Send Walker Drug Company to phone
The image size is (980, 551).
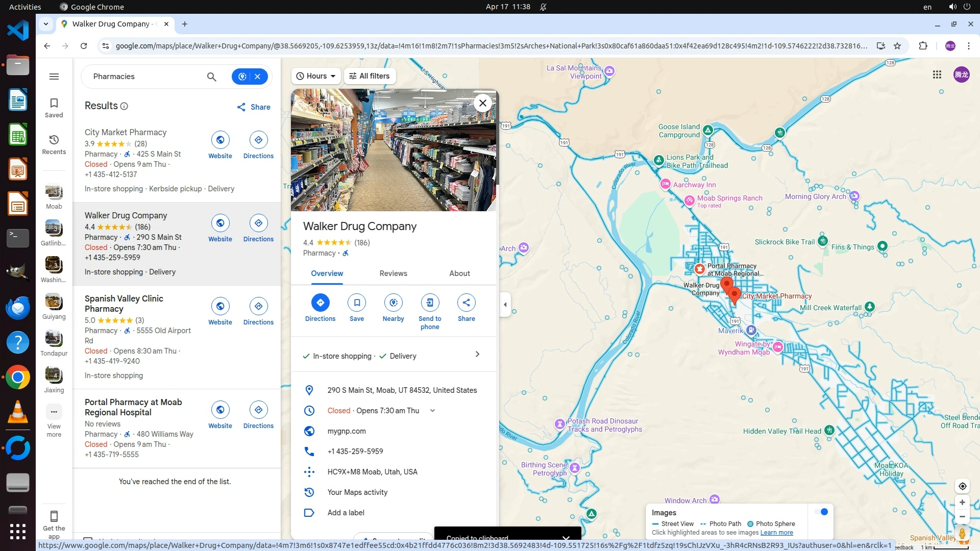pos(430,303)
